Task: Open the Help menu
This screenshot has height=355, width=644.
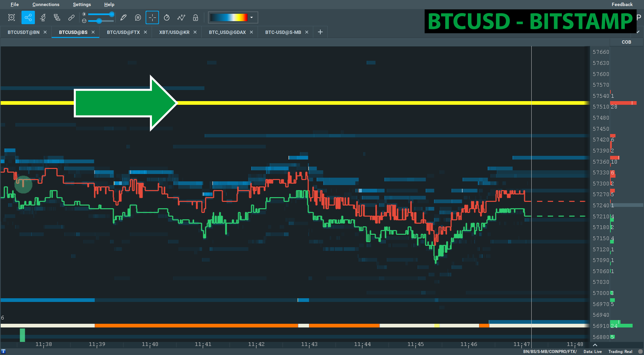Action: (109, 4)
